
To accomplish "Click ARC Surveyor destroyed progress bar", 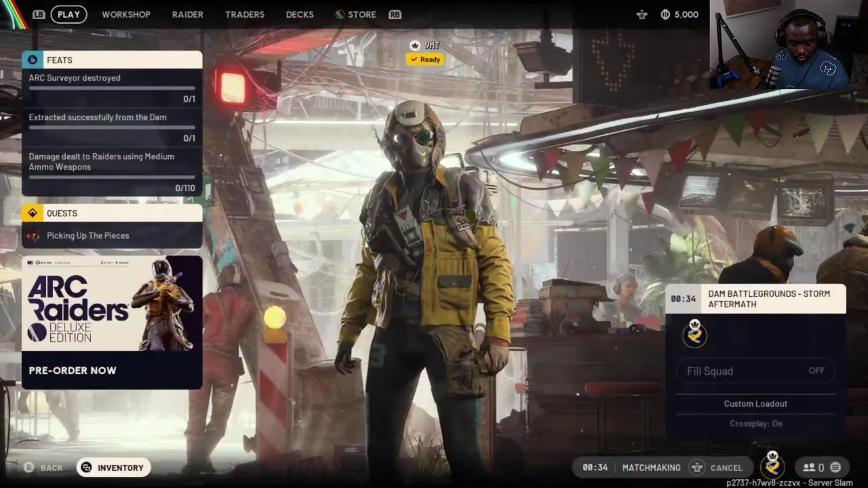I will click(x=112, y=88).
